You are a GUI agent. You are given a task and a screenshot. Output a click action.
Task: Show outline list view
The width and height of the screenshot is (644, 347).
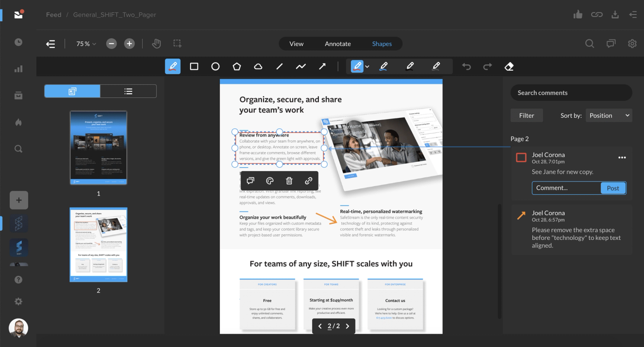[128, 91]
